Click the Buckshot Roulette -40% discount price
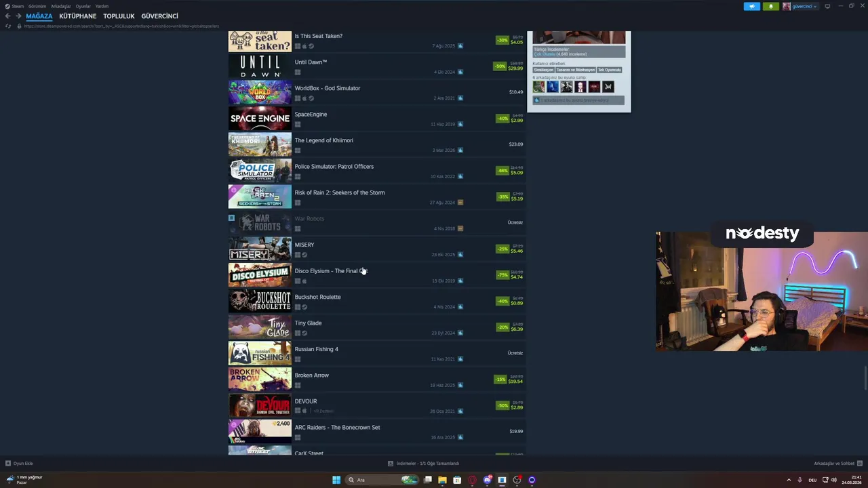The image size is (868, 488). [509, 301]
